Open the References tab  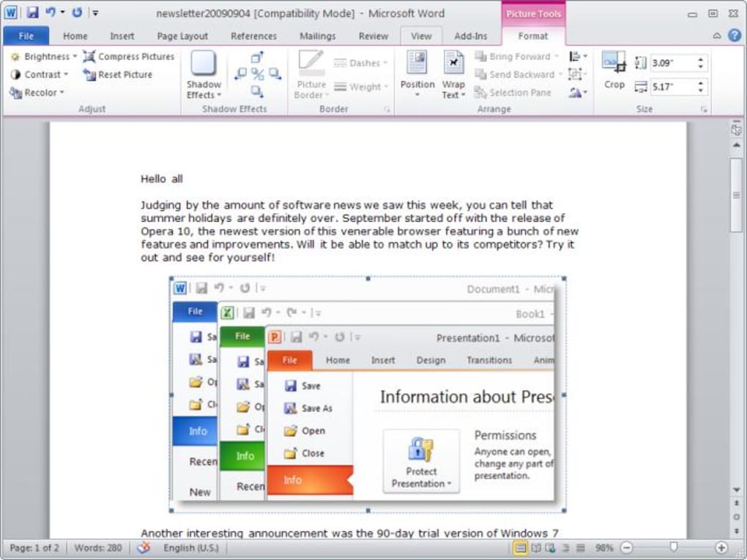(253, 35)
